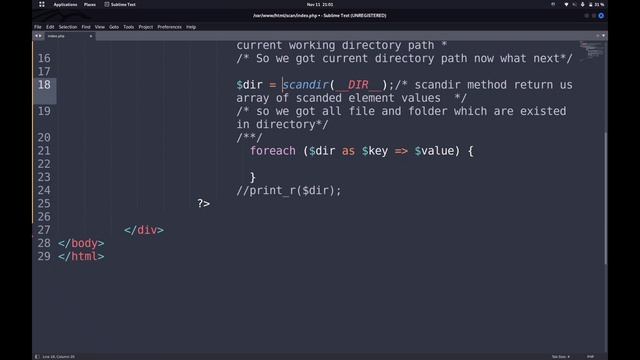Click line number 21 in gutter
The width and height of the screenshot is (640, 360).
44,151
